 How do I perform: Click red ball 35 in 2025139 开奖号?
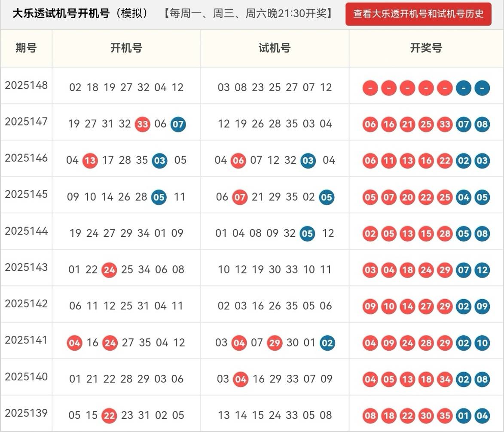445,416
